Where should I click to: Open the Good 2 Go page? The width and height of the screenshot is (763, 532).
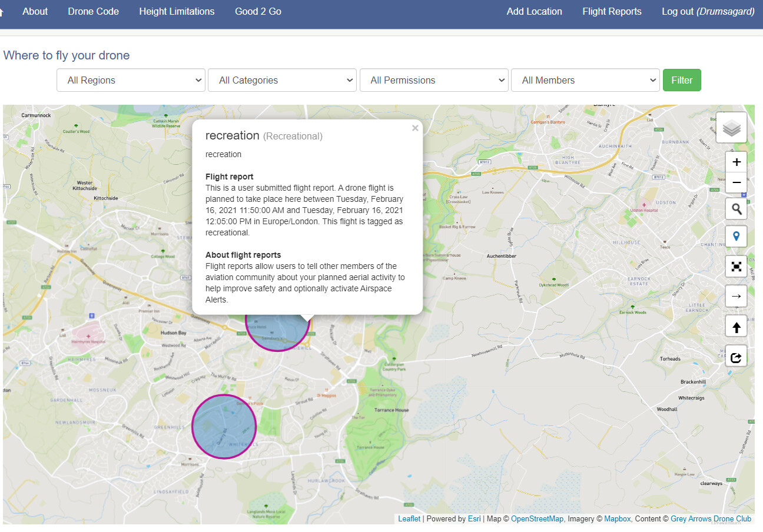pos(258,11)
